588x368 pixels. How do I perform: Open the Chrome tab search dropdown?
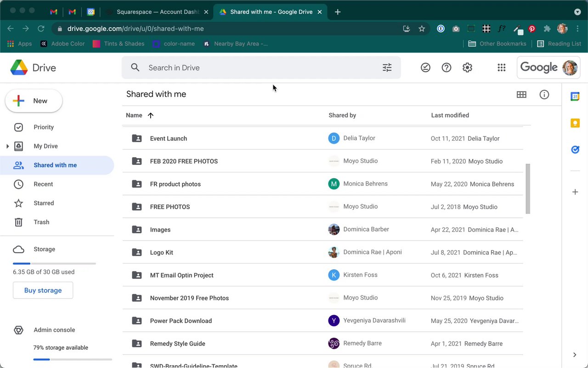(x=577, y=12)
